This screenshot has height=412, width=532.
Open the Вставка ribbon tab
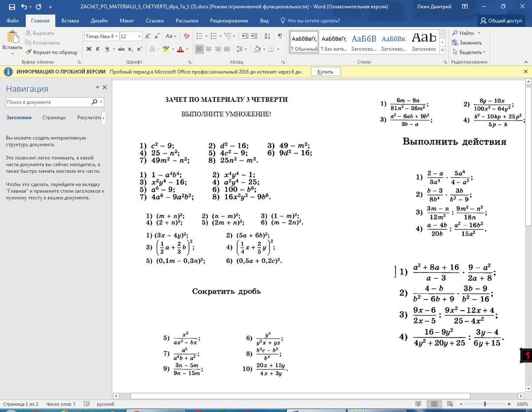point(70,21)
